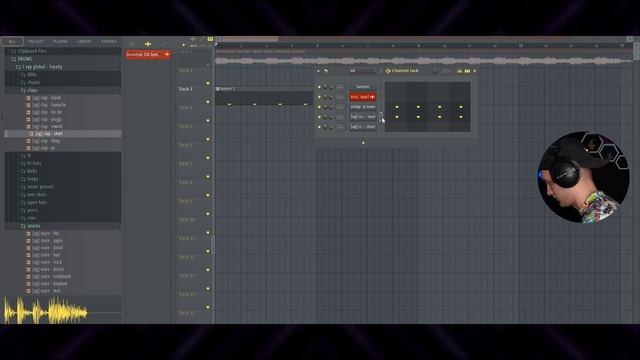The height and width of the screenshot is (360, 640).
Task: Mute Track 3 with its green LED
Action: click(x=208, y=102)
